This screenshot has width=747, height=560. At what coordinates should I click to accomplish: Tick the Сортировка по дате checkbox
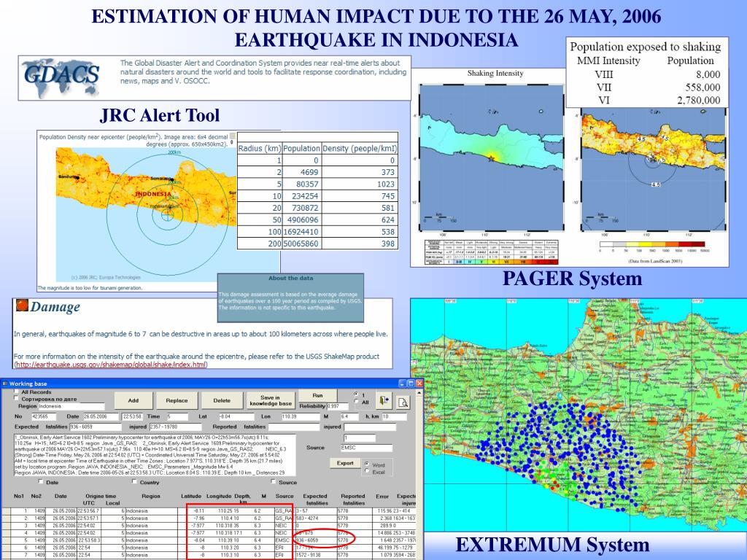17,398
